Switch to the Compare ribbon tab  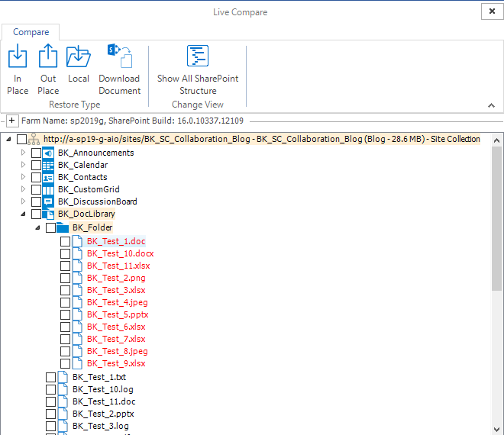31,32
